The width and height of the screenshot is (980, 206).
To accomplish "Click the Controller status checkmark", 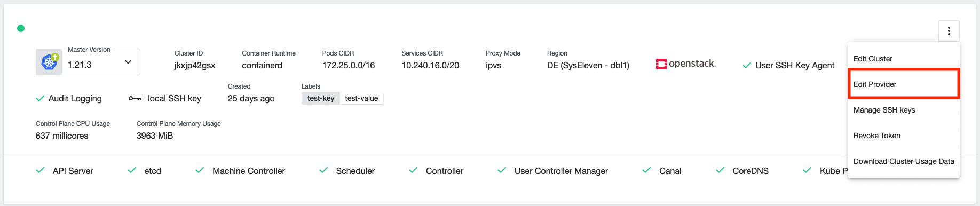I will (x=413, y=170).
